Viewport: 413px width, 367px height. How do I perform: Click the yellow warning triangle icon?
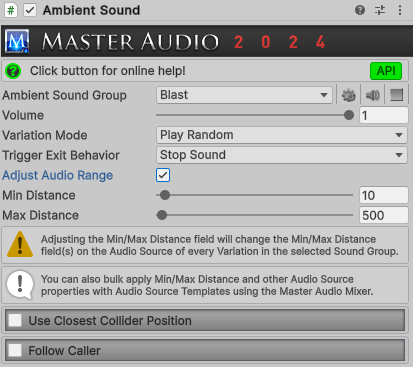pyautogui.click(x=20, y=244)
